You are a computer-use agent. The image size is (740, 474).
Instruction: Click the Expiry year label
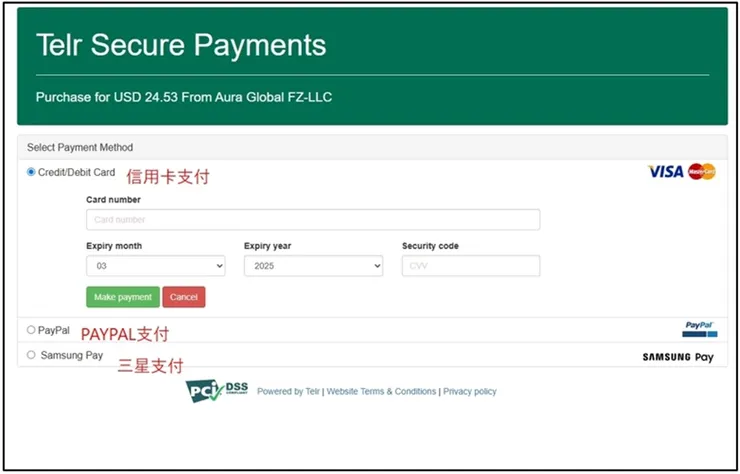point(268,246)
